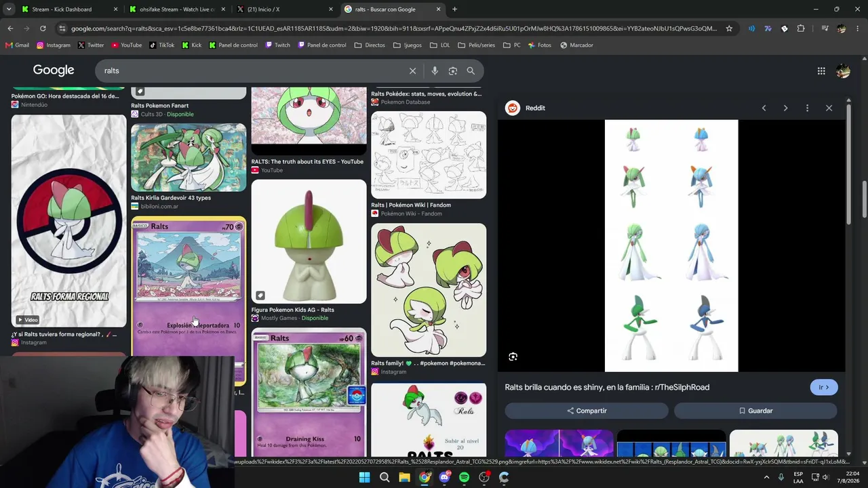
Task: Click the Lens icon on preview image
Action: (x=513, y=357)
